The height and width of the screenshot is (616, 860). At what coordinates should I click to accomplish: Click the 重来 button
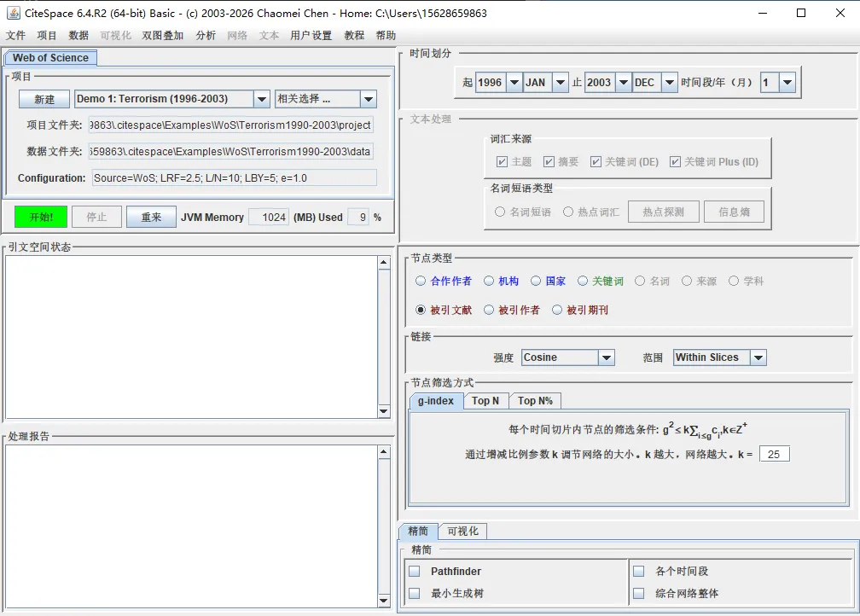click(151, 217)
